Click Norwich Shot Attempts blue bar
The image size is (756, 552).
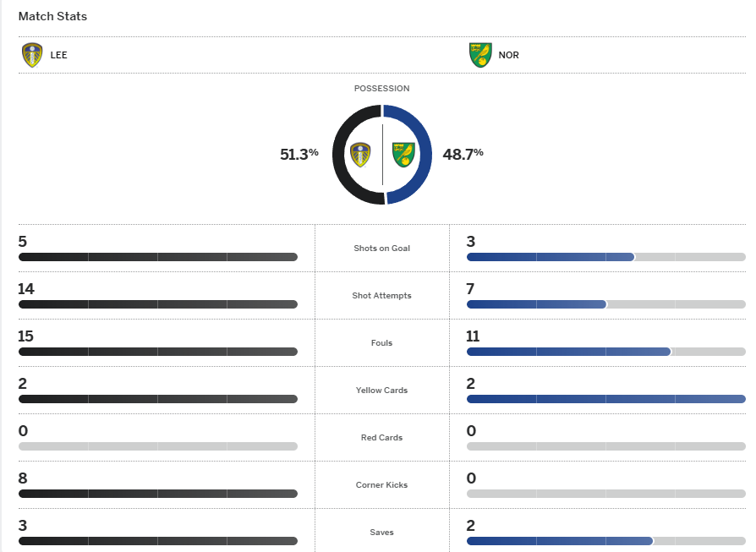click(536, 304)
